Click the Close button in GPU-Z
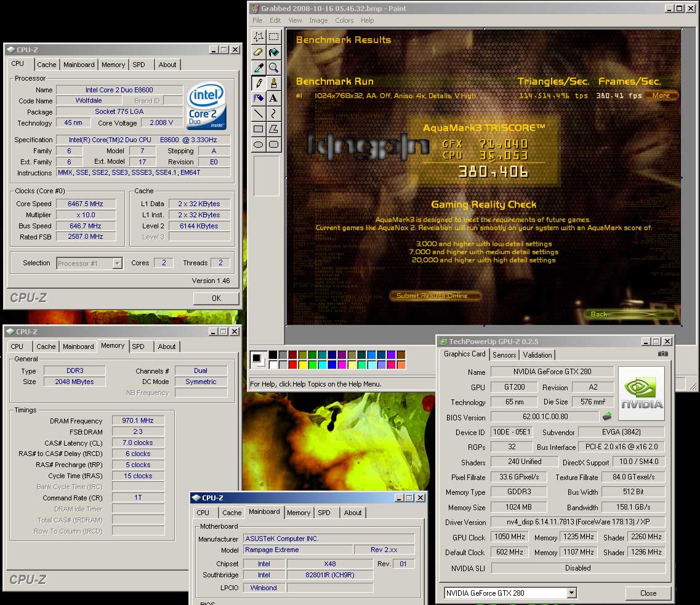This screenshot has height=605, width=700. click(x=648, y=593)
